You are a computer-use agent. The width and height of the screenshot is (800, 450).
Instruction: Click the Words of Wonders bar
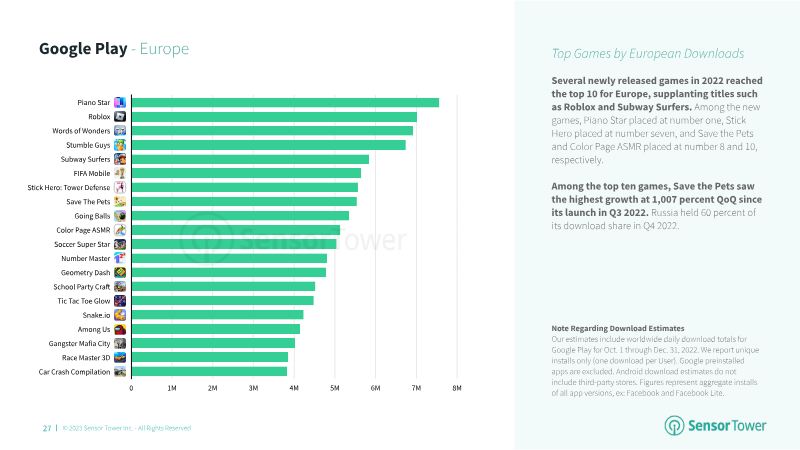click(272, 131)
